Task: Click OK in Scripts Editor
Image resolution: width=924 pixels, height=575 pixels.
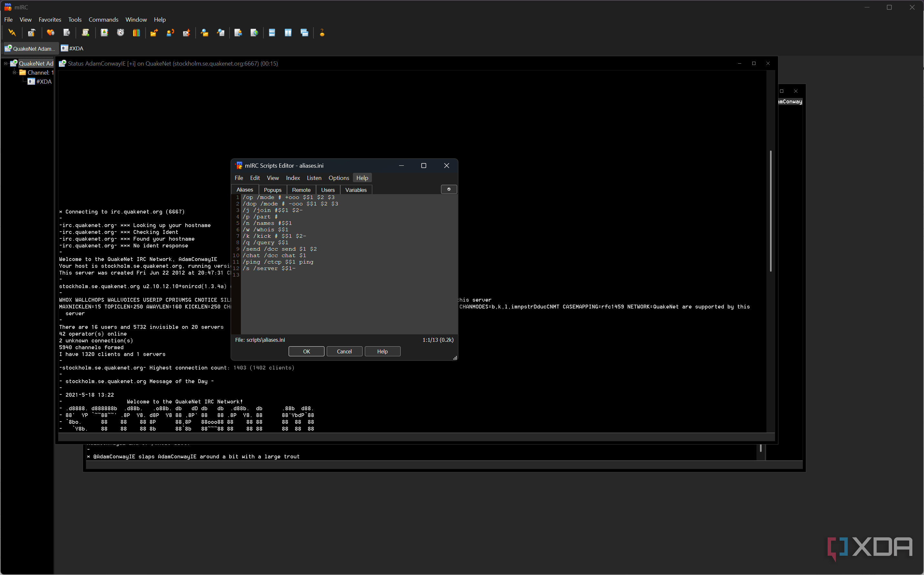Action: (x=306, y=351)
